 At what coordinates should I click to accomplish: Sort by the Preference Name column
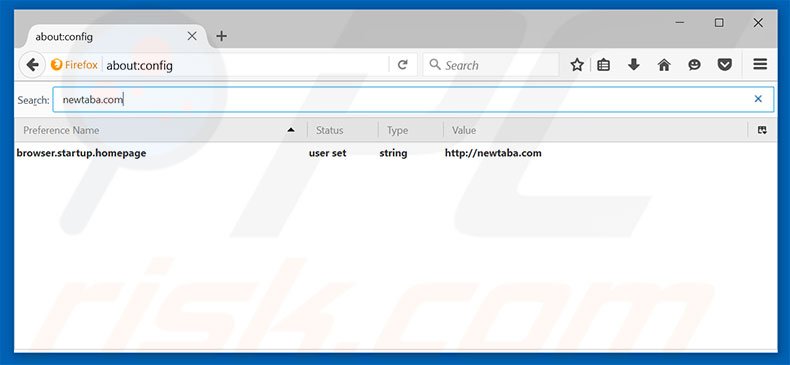(x=160, y=130)
